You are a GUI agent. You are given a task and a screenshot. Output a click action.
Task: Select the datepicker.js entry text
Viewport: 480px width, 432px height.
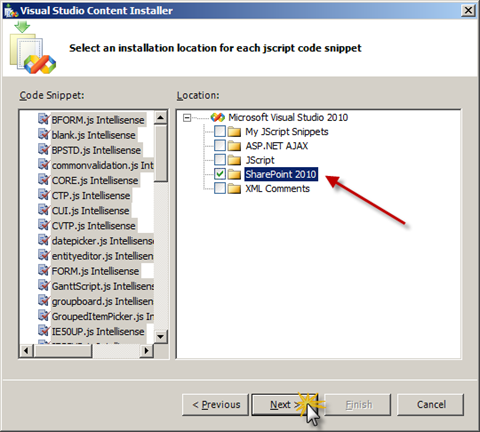[102, 241]
